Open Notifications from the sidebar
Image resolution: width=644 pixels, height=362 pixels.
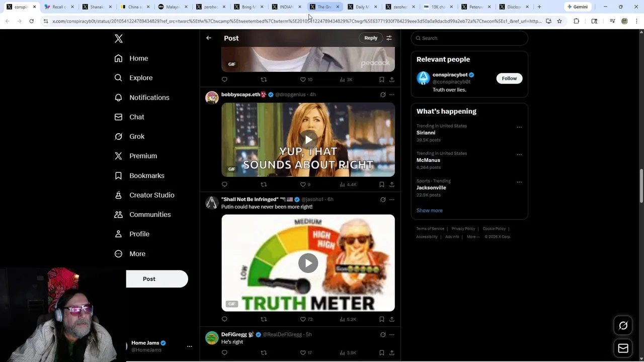coord(142,98)
